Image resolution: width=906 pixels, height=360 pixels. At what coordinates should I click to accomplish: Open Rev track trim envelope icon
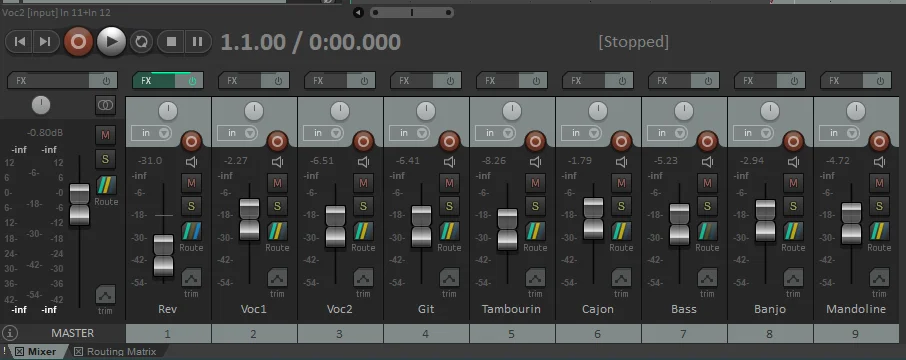[191, 277]
